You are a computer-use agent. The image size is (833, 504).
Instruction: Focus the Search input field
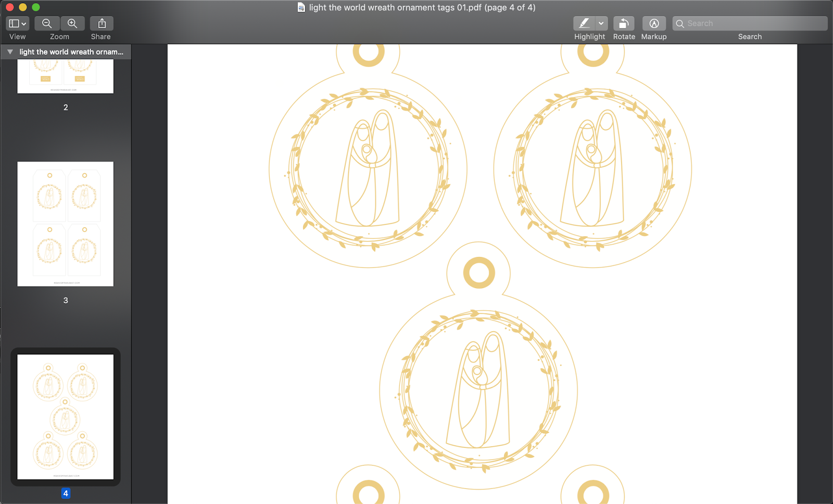coord(750,23)
